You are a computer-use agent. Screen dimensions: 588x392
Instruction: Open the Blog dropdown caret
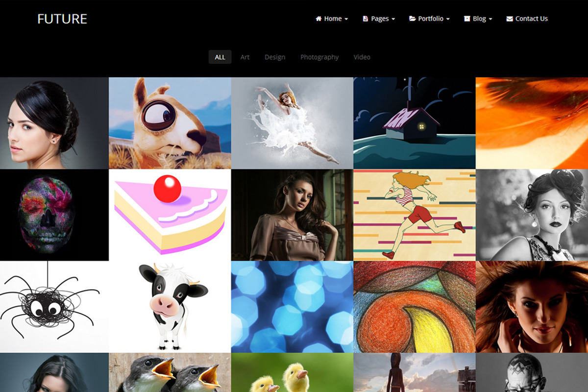pyautogui.click(x=490, y=19)
